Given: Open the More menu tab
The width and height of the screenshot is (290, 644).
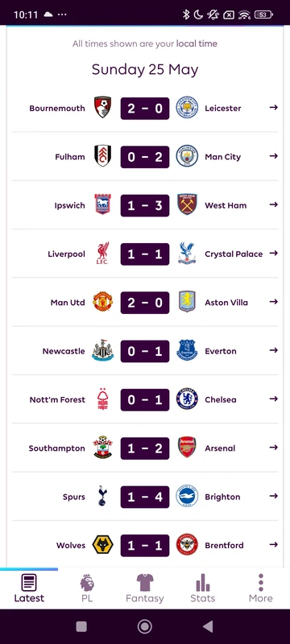Looking at the screenshot, I should pos(261,588).
